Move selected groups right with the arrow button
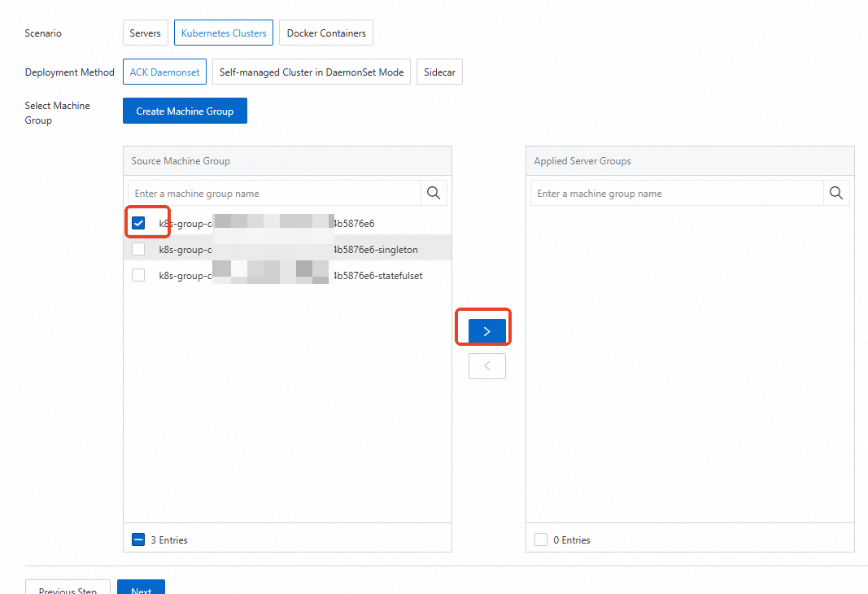Viewport: 868px width, 594px height. pos(487,331)
